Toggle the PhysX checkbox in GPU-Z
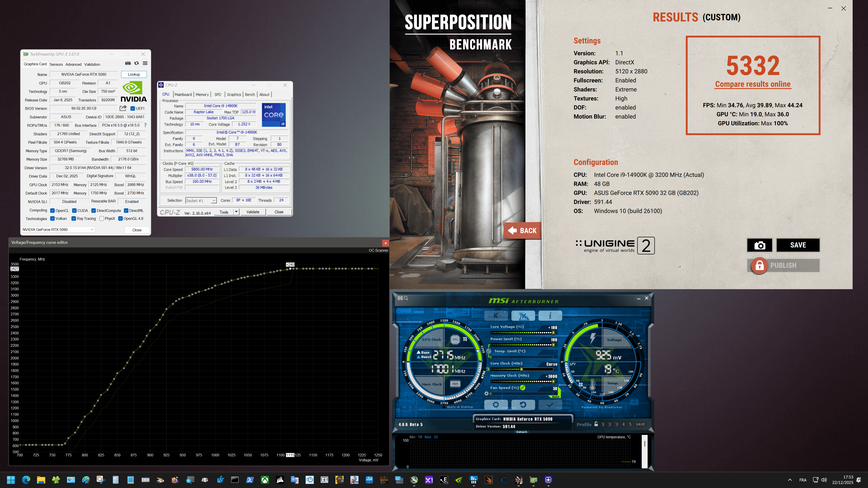Viewport: 868px width, 488px height. pos(102,218)
